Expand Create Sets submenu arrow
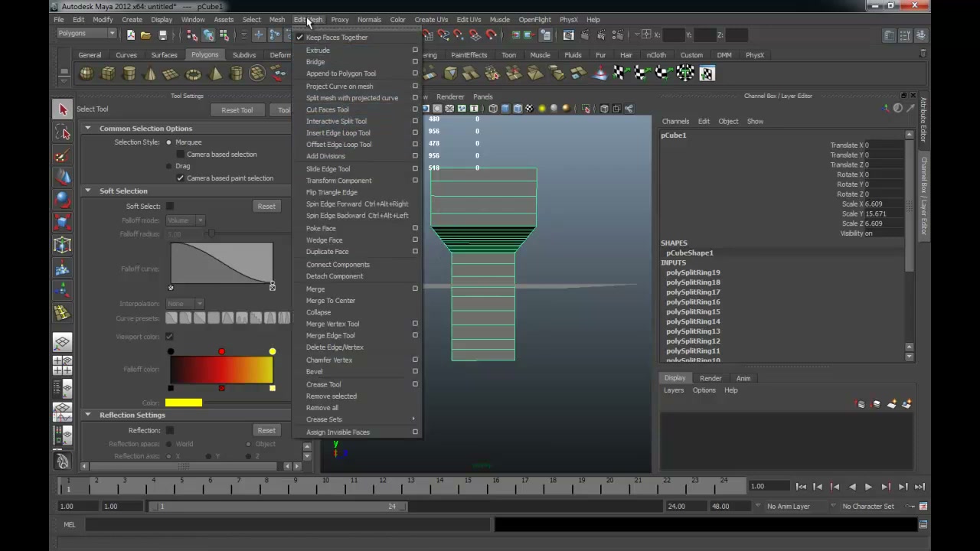 point(413,419)
